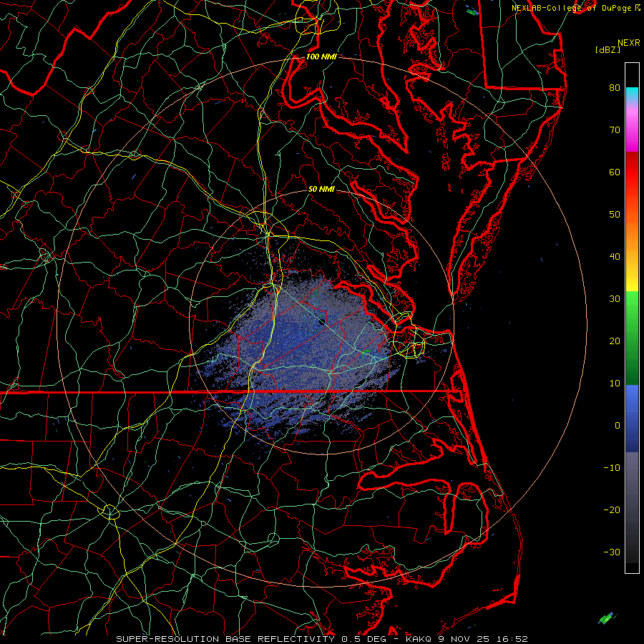Click the 16:52 timestamp in the caption
The width and height of the screenshot is (644, 644).
coord(513,639)
